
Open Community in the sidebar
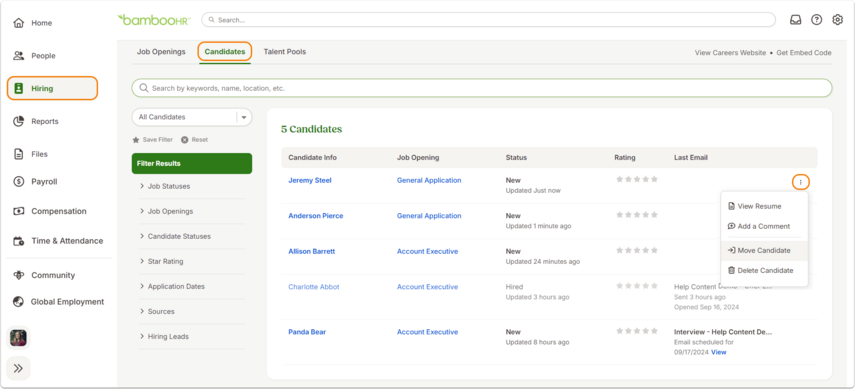44,275
